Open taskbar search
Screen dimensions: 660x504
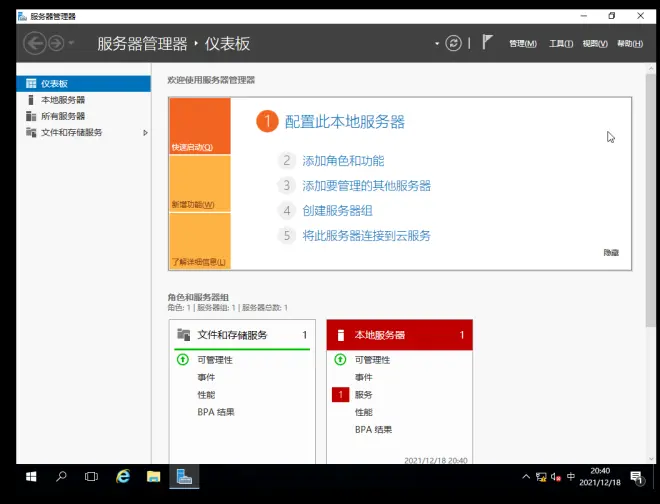[x=61, y=477]
